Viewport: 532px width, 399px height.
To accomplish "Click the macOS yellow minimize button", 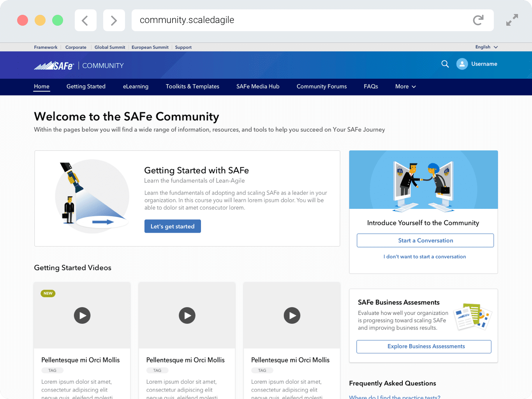I will point(40,20).
